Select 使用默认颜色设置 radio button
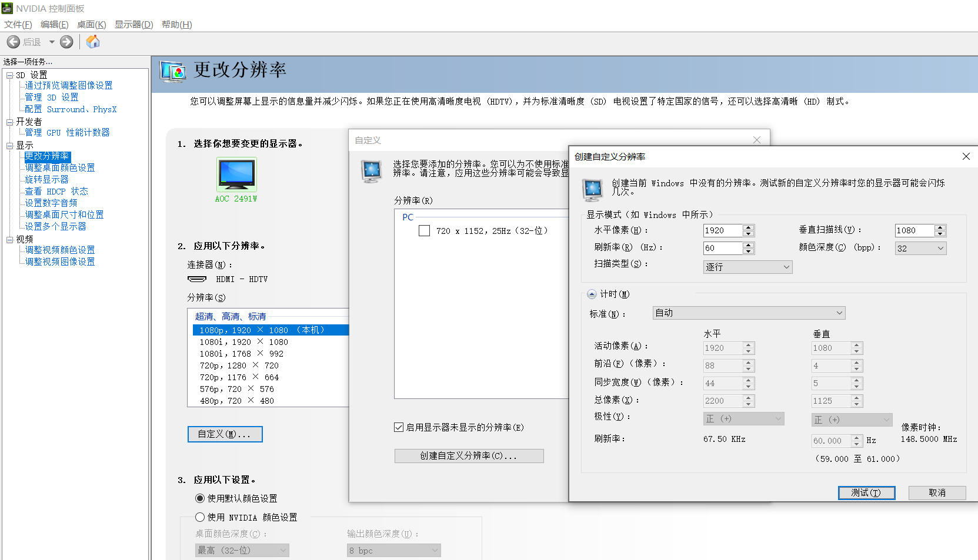 click(x=200, y=498)
